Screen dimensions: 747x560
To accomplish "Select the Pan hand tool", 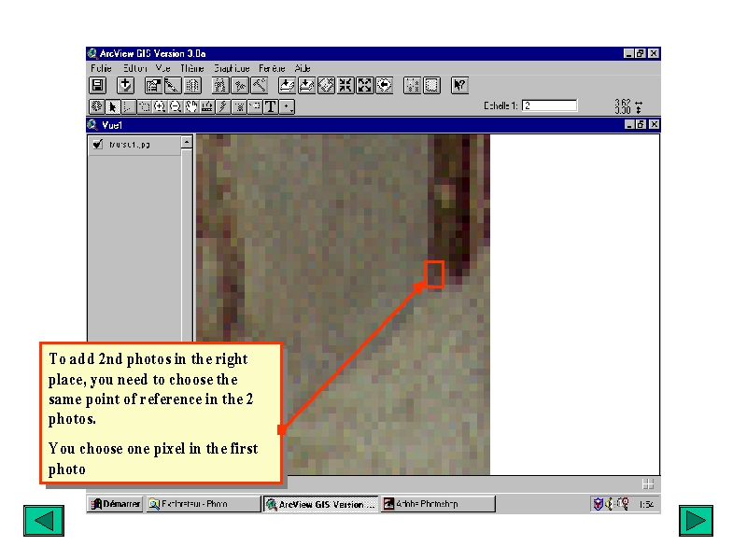I will [191, 106].
